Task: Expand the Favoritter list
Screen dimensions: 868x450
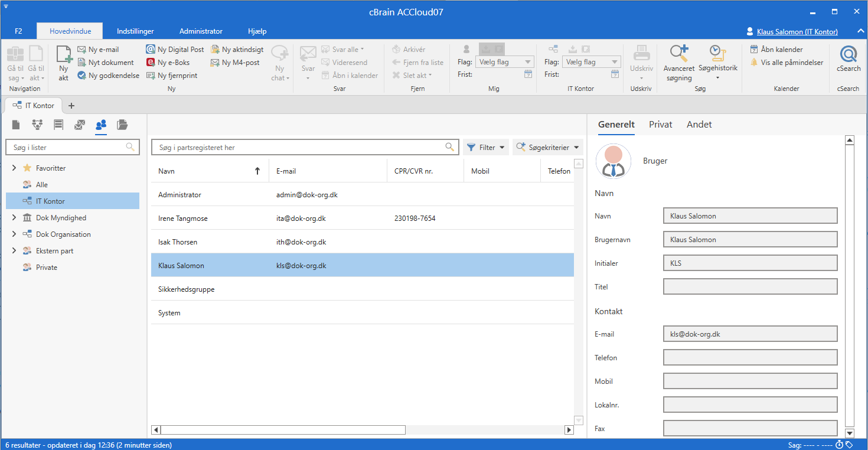Action: coord(14,168)
